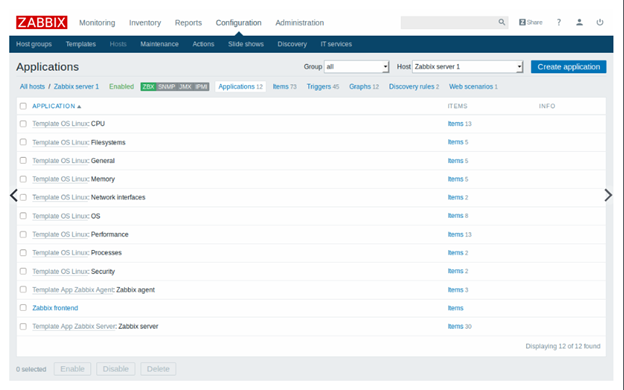Open the Inventory menu

145,23
